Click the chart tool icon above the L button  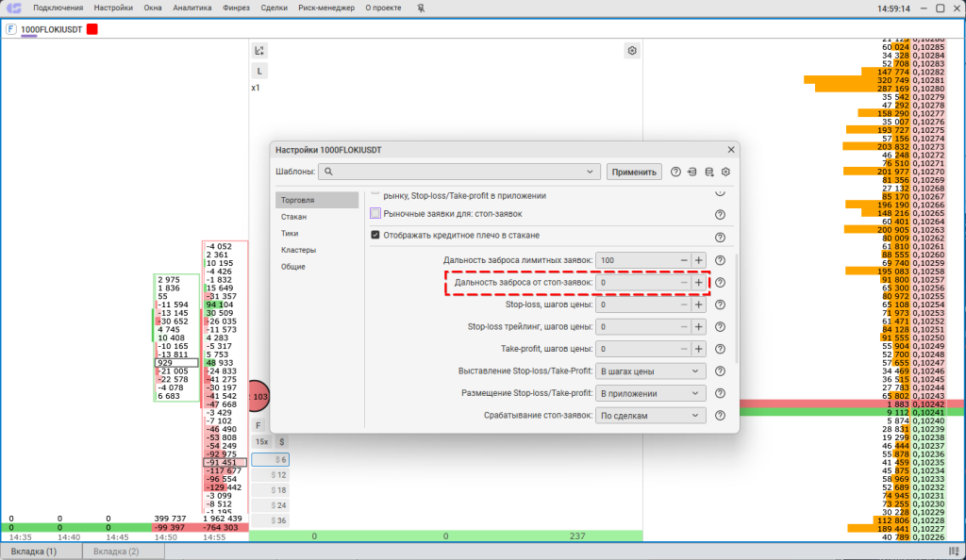click(x=259, y=50)
